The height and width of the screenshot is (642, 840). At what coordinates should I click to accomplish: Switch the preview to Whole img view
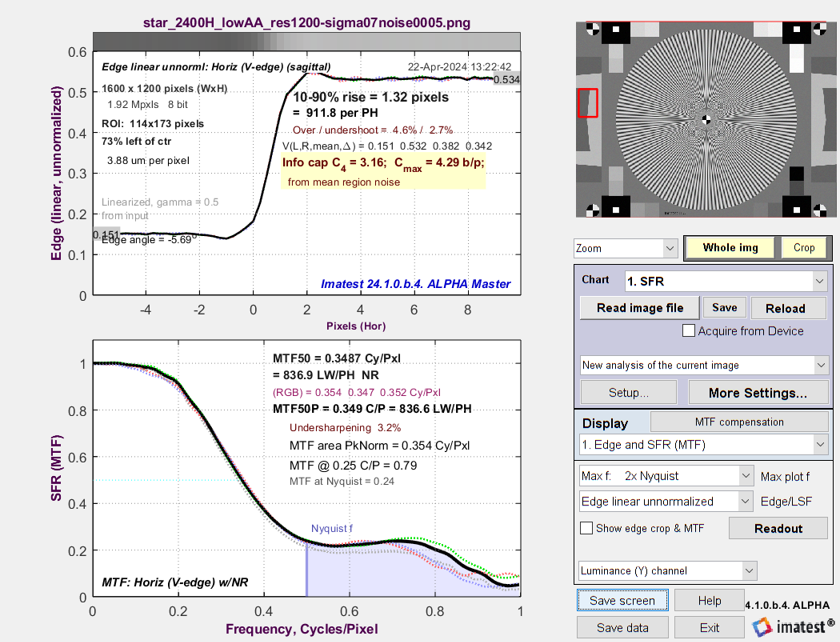click(x=730, y=248)
